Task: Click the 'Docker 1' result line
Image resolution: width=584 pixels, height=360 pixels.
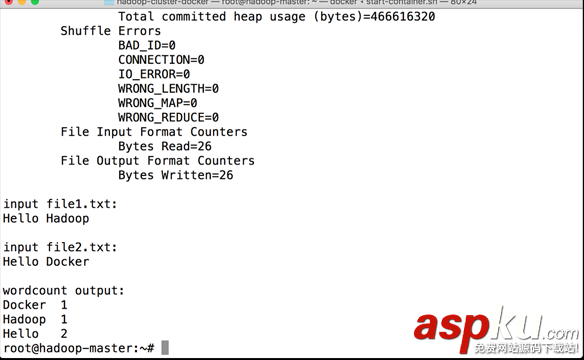Action: 35,305
